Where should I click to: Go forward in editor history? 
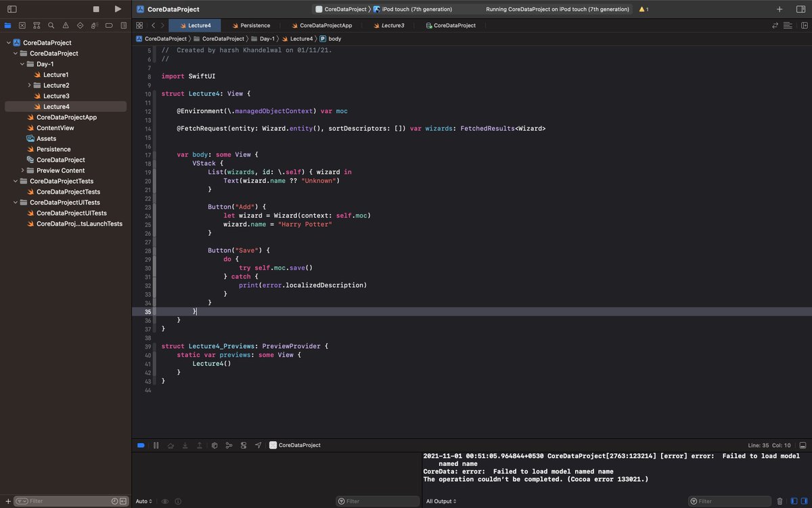click(x=162, y=26)
